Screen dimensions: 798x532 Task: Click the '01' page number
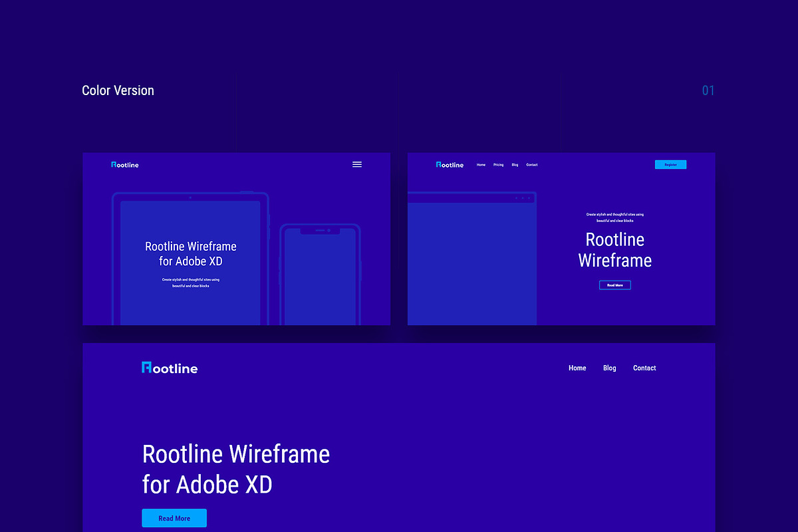[708, 90]
